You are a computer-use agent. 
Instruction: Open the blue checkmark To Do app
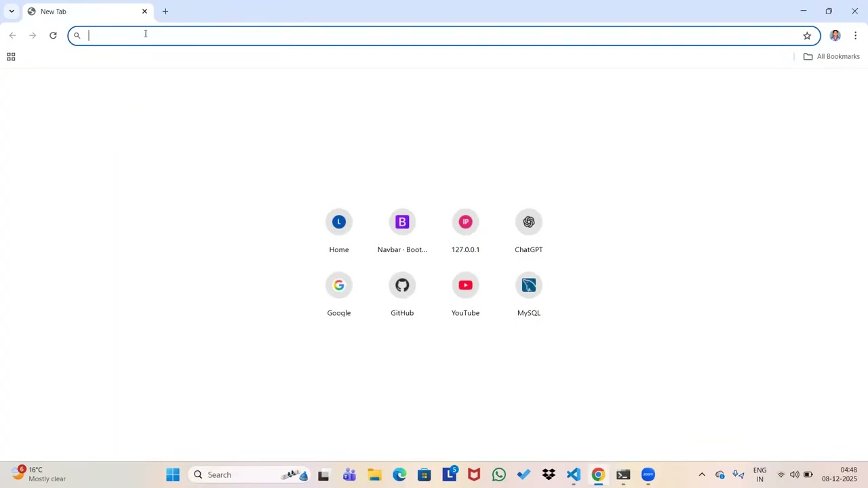(524, 475)
